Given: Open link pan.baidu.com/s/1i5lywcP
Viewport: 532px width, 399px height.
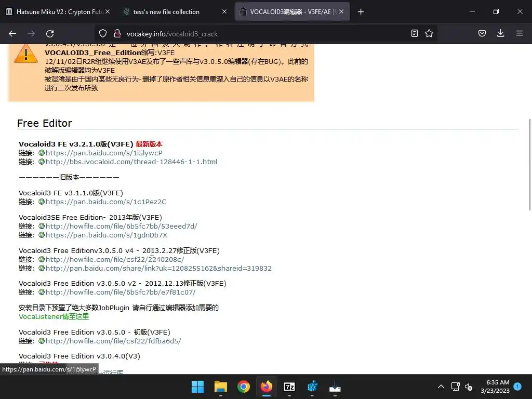Looking at the screenshot, I should pos(104,153).
